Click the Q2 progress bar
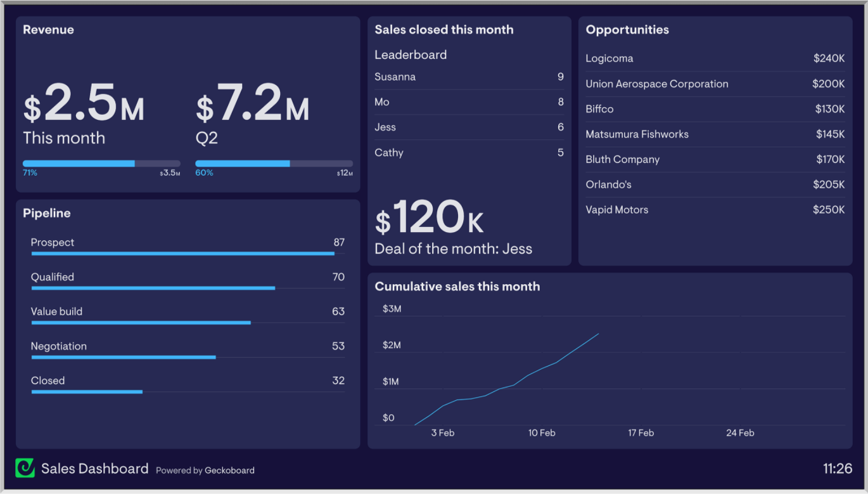This screenshot has width=868, height=494. click(x=274, y=164)
